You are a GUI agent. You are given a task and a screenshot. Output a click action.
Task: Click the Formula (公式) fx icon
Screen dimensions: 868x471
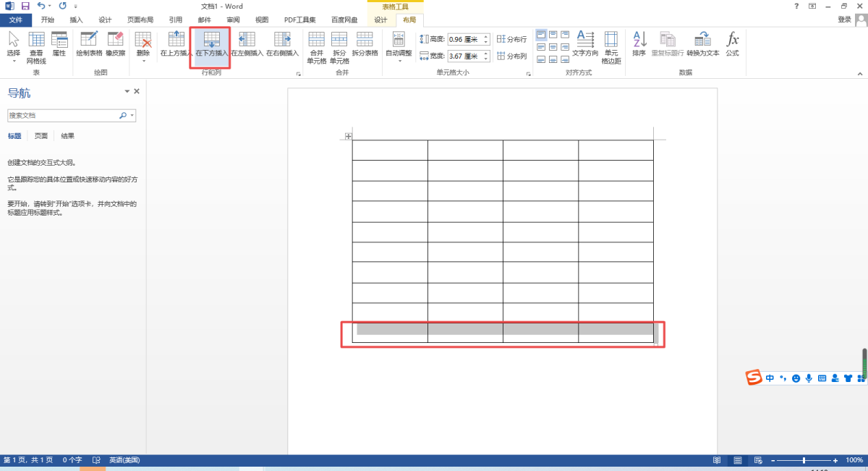(732, 43)
